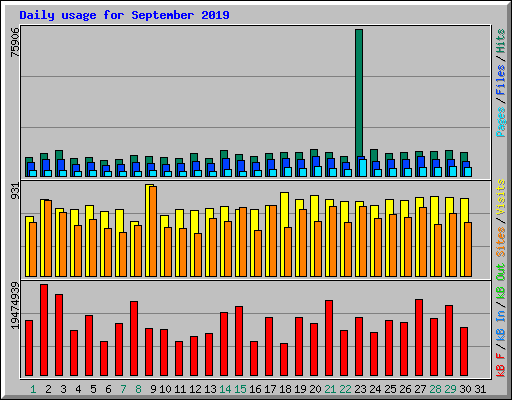This screenshot has height=400, width=512.
Task: Click day label 15 on the x-axis
Action: coord(240,389)
